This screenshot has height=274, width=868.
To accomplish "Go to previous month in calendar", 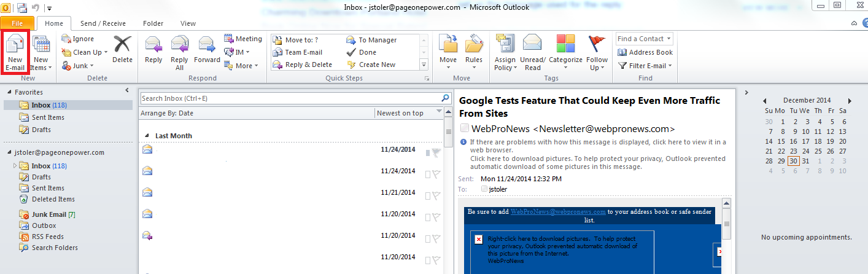I will (x=765, y=101).
